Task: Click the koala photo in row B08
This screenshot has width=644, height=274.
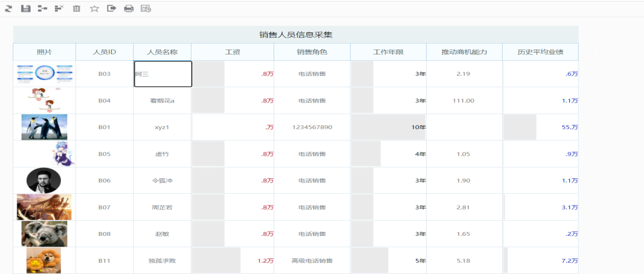Action: [x=45, y=234]
